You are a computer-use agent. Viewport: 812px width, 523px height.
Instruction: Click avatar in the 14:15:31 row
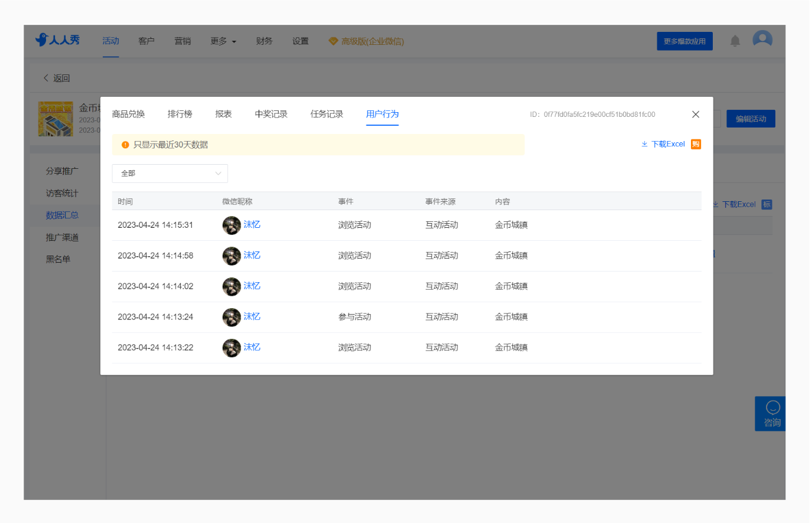pos(231,225)
